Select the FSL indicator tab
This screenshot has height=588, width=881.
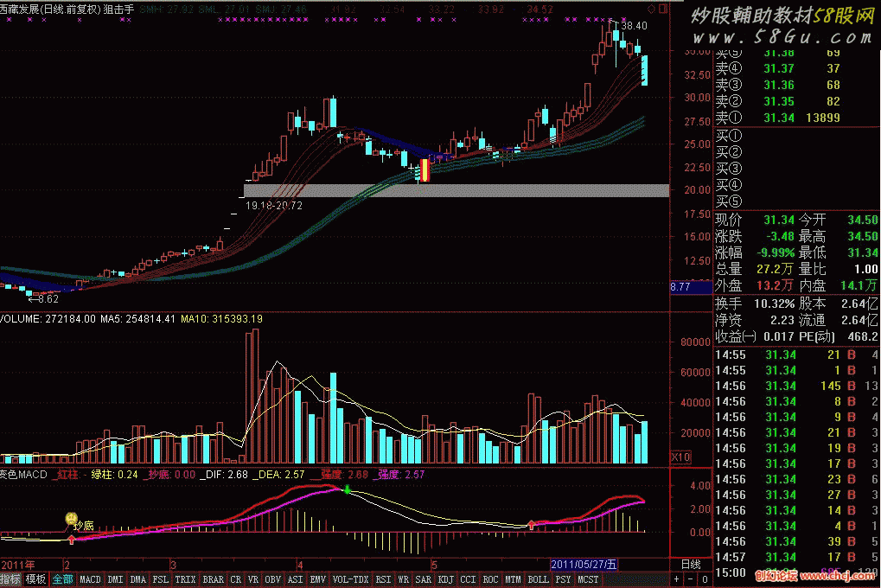[160, 579]
